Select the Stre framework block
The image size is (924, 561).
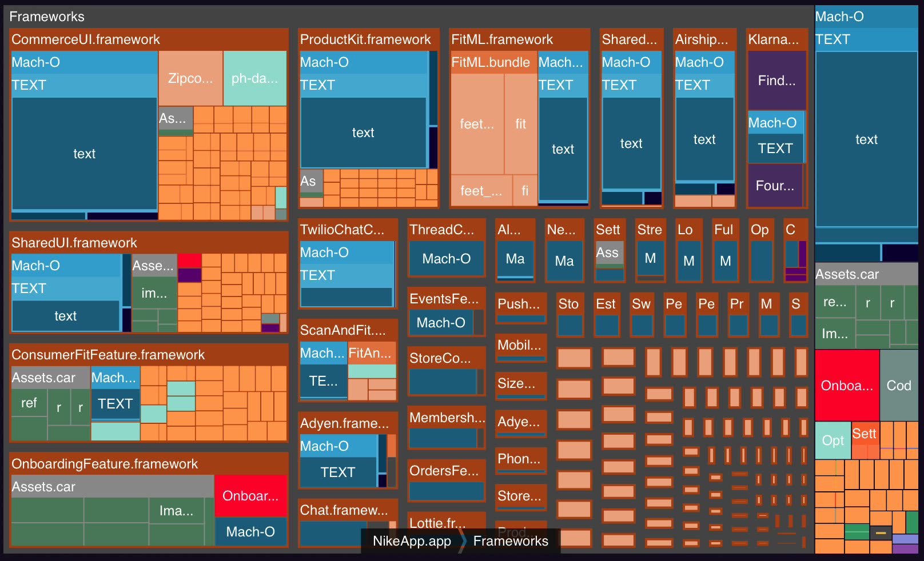(650, 250)
